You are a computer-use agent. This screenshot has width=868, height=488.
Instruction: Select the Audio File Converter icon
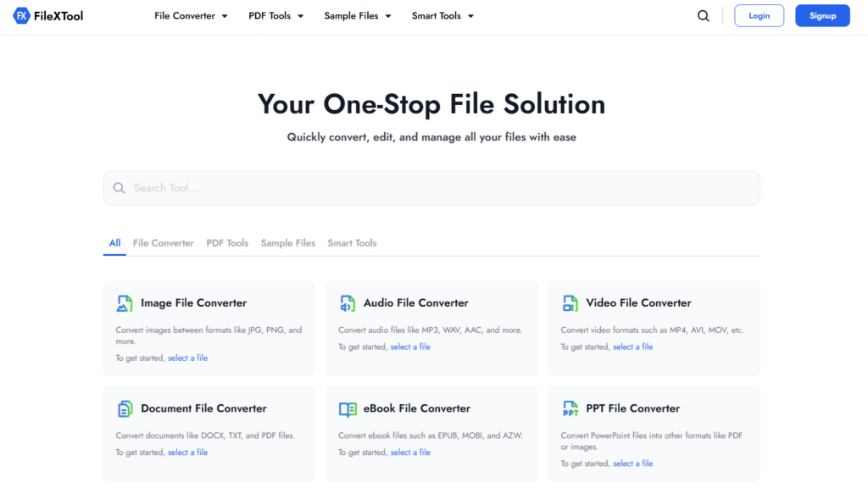pos(348,302)
